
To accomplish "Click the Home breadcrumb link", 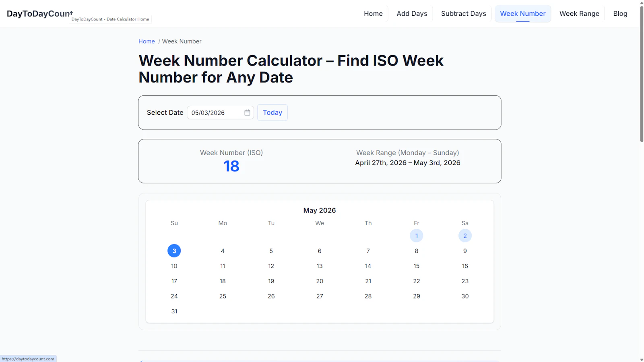I will click(147, 41).
